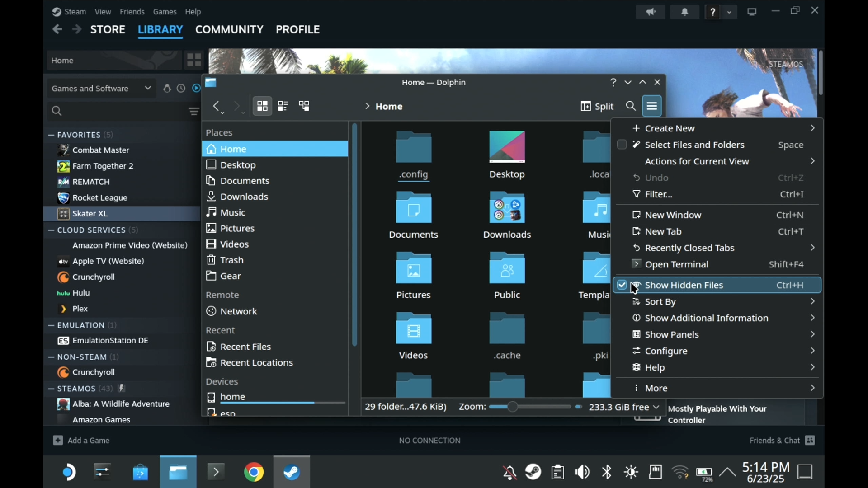Open Chrome from the taskbar
This screenshot has height=488, width=868.
point(254,472)
